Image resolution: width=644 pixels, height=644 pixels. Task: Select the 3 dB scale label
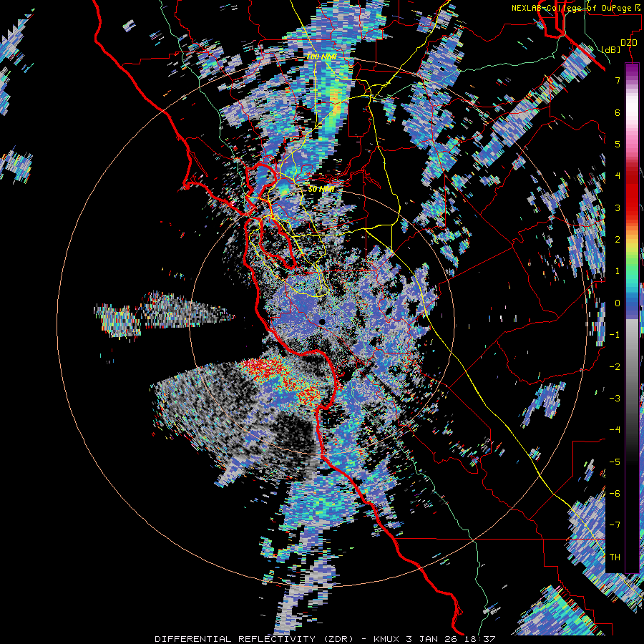[618, 208]
